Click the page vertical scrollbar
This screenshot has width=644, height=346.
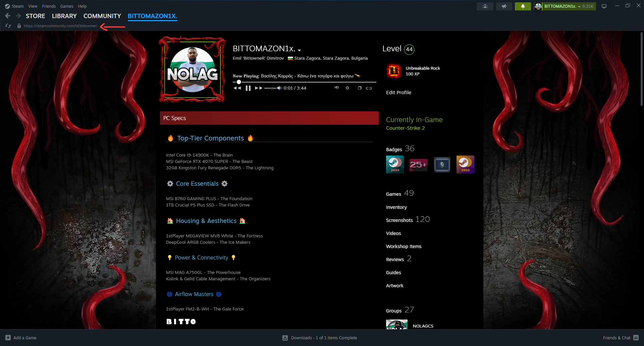point(641,69)
